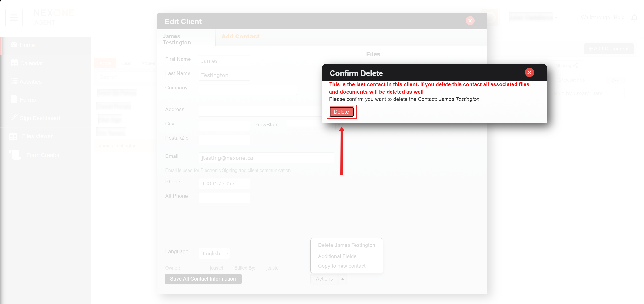Open Form Creator icon
Image resolution: width=644 pixels, height=304 pixels.
pos(15,155)
